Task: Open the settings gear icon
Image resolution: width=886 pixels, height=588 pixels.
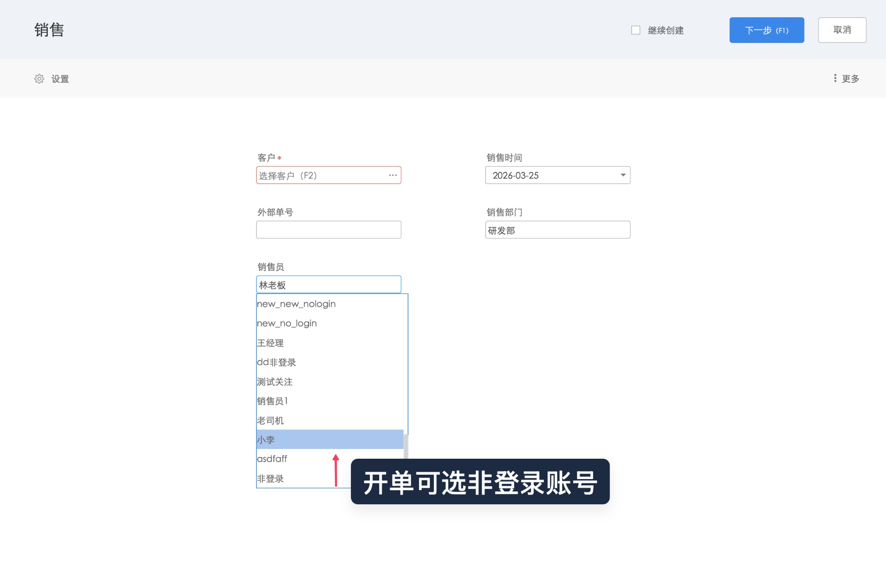Action: [40, 78]
